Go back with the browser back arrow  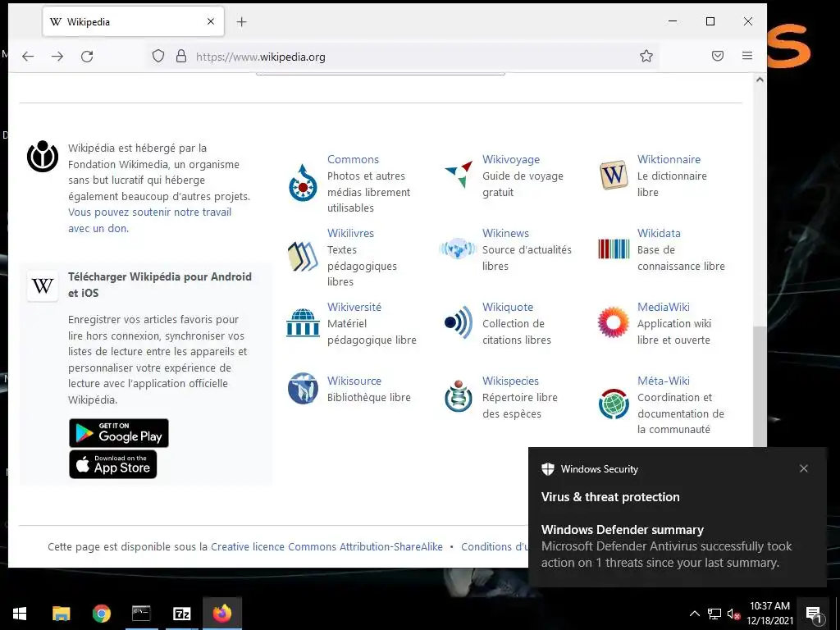click(28, 57)
